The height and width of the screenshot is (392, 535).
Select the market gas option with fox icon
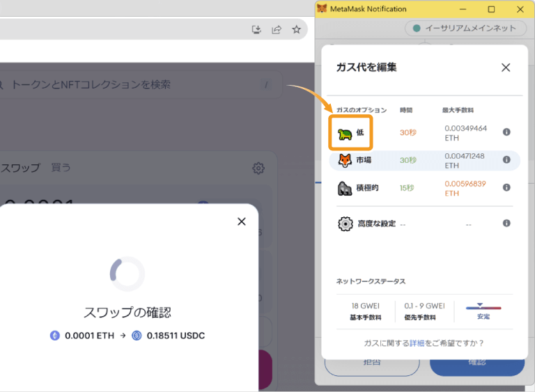424,160
